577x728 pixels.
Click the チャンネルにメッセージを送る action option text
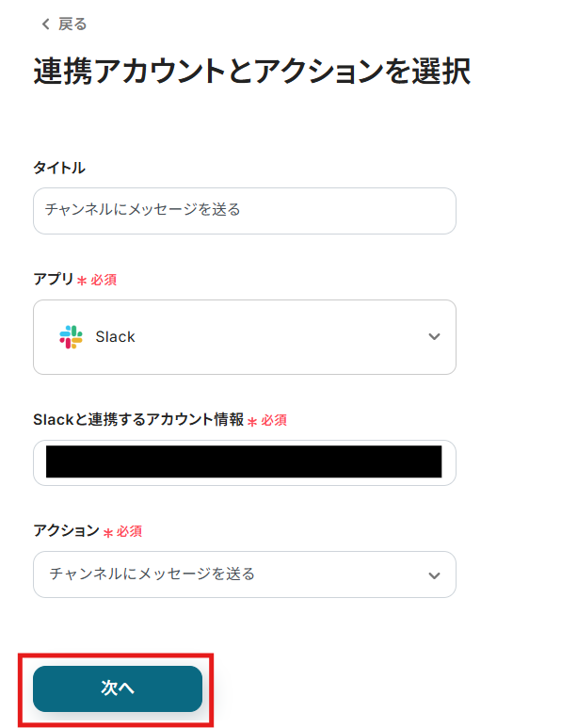tap(152, 574)
